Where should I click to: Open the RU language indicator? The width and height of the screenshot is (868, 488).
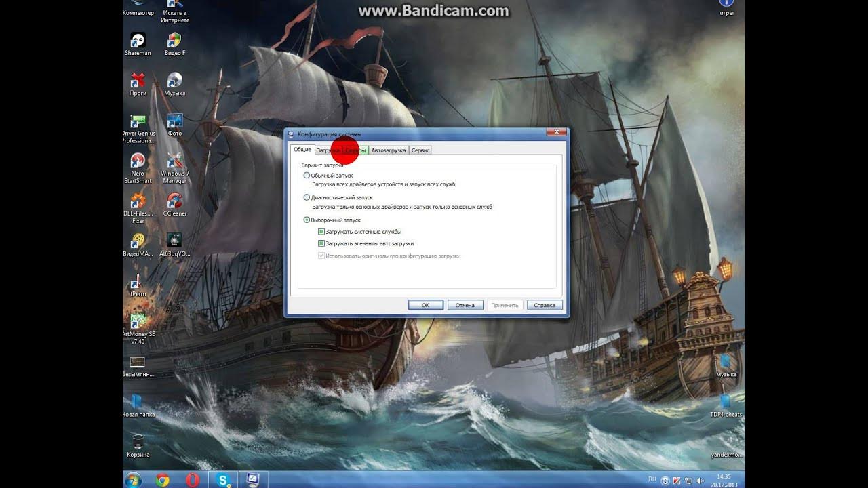click(652, 479)
